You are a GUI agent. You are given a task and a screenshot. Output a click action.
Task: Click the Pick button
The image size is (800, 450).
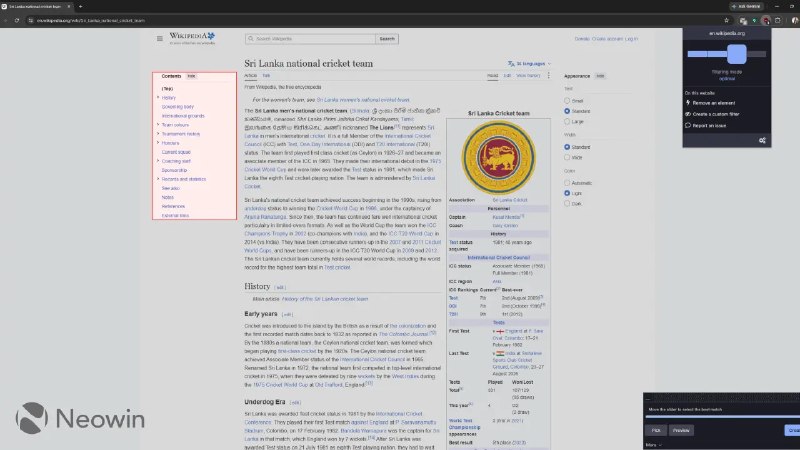656,430
